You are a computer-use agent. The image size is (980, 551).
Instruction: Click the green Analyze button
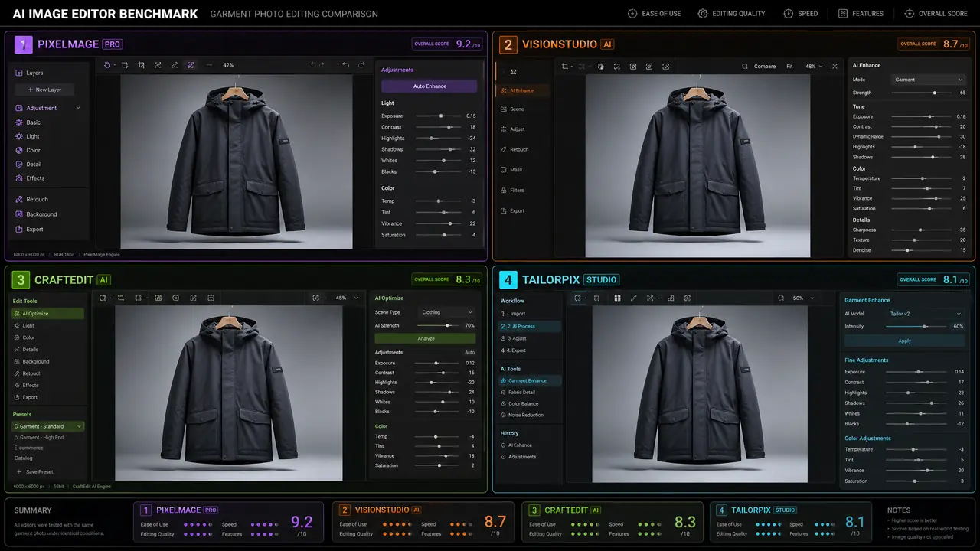[x=426, y=338]
